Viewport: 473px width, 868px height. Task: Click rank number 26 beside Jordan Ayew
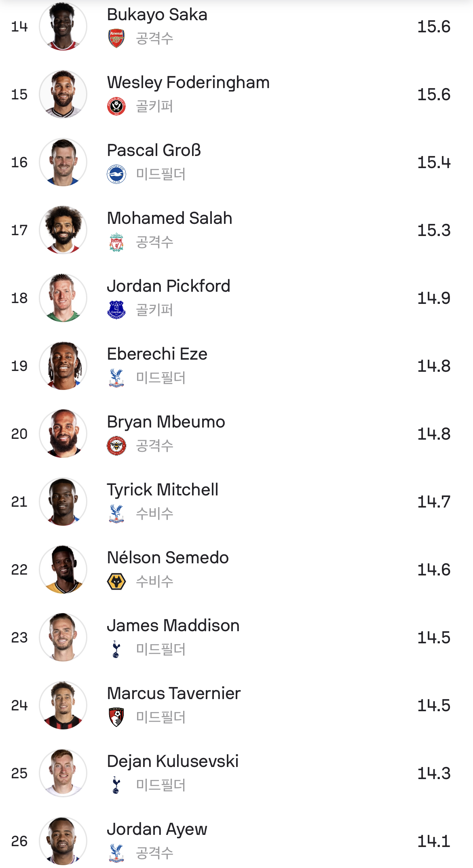pyautogui.click(x=19, y=841)
